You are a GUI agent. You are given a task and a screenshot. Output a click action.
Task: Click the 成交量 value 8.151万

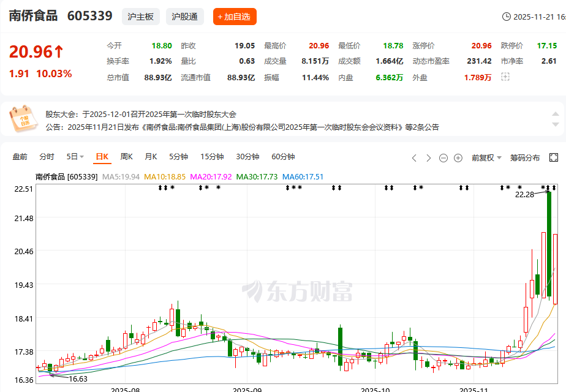[315, 61]
